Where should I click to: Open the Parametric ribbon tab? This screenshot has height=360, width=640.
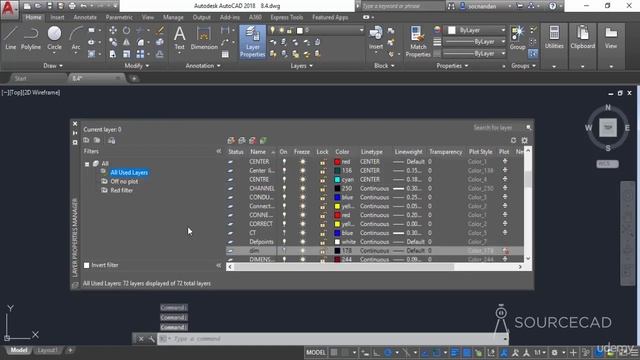coord(119,17)
